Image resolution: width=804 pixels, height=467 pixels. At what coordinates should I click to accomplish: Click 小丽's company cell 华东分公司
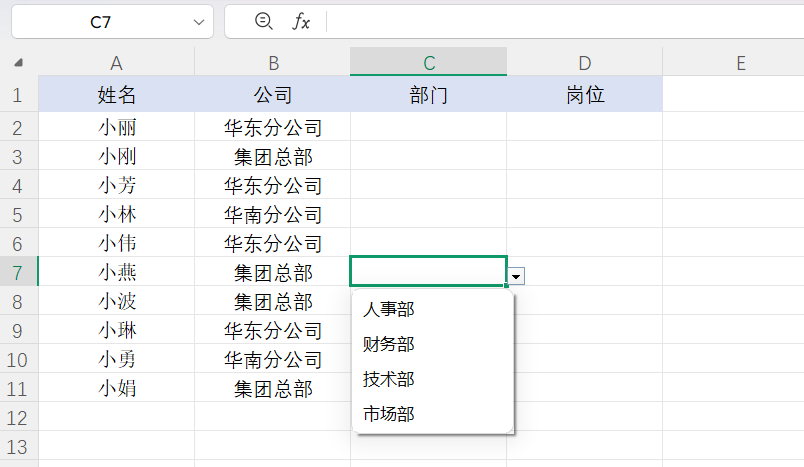pos(273,127)
